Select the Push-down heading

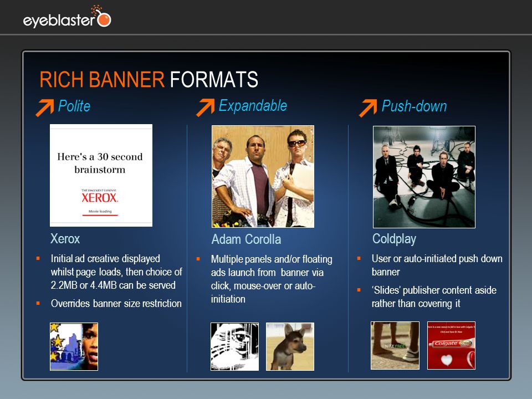tap(415, 106)
